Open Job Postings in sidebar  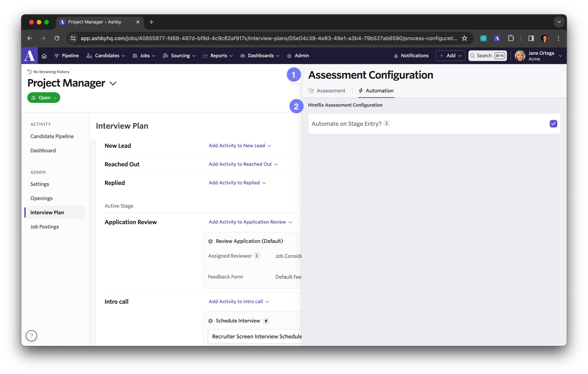[45, 227]
